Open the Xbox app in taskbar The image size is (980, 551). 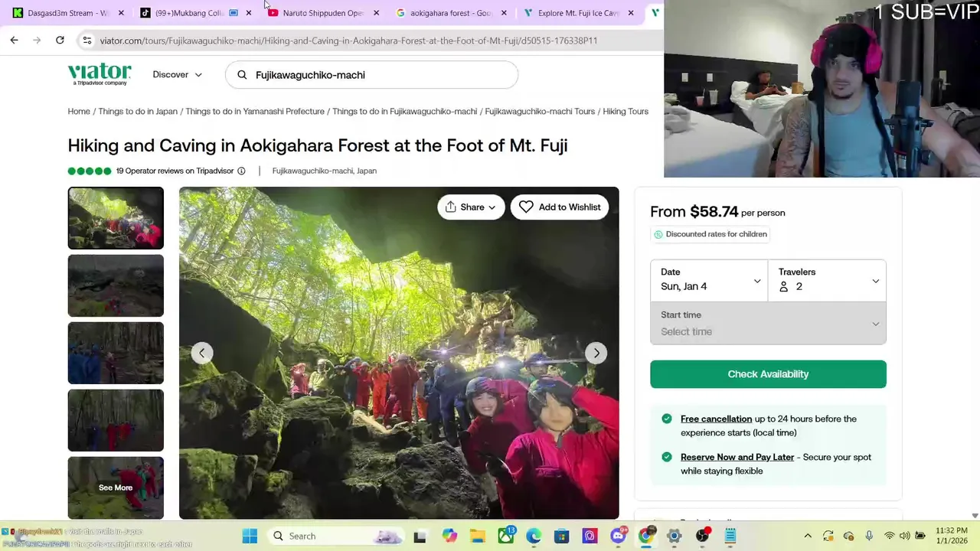(x=506, y=536)
